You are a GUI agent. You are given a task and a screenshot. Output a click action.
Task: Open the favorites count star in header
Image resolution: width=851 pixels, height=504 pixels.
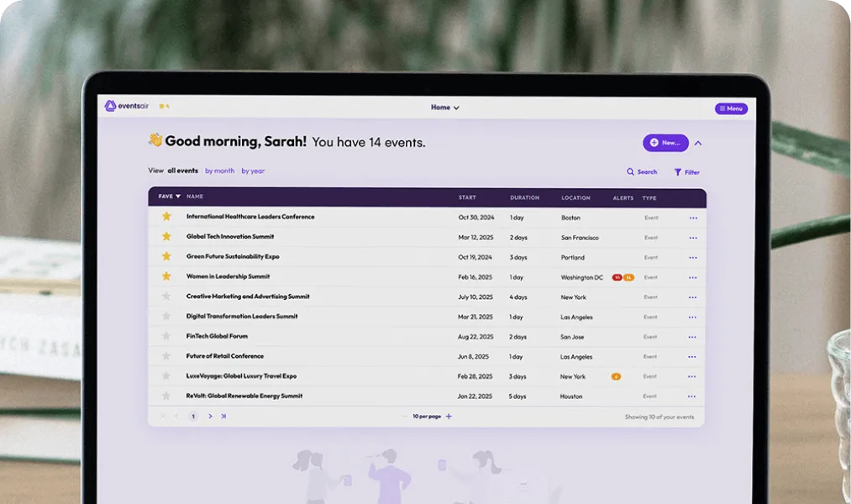[x=164, y=107]
